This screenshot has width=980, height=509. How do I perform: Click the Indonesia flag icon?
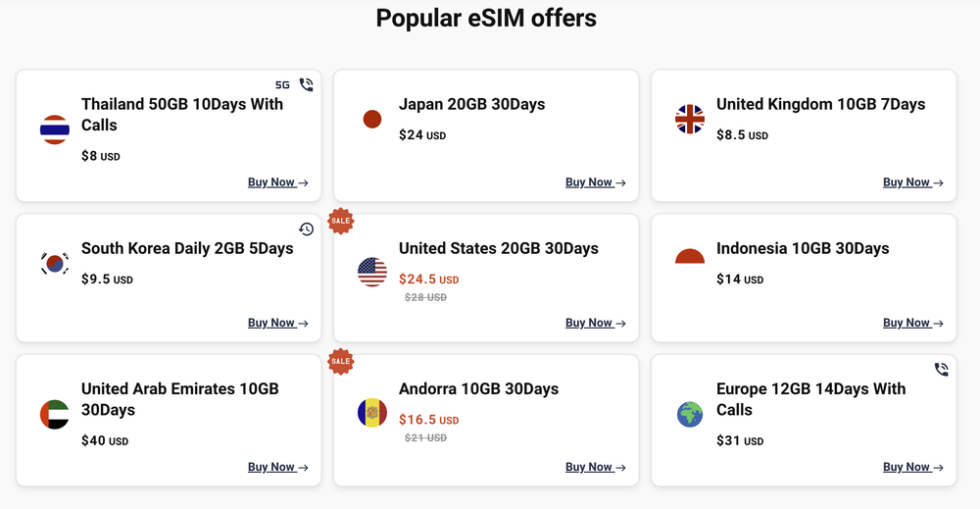click(690, 257)
